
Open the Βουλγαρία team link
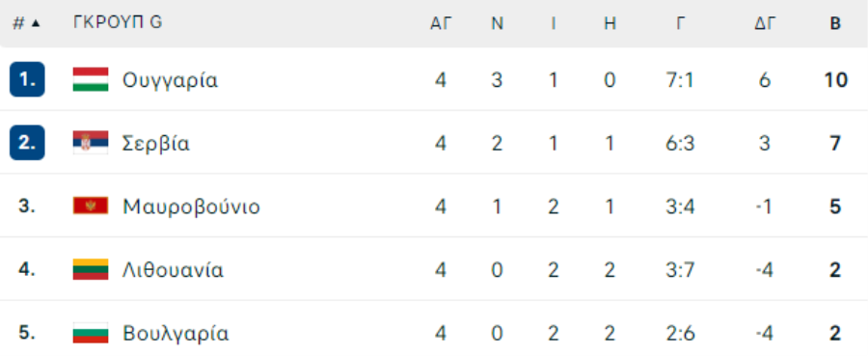point(176,334)
